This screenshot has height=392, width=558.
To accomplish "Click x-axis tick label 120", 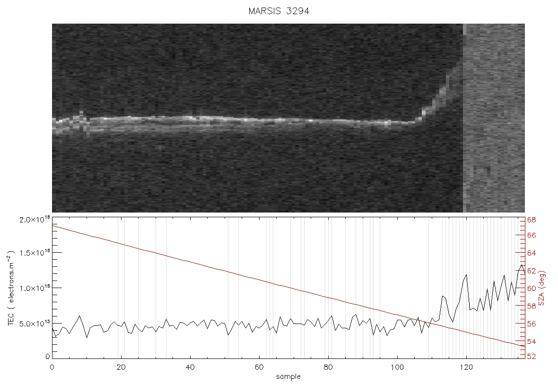I will (466, 367).
